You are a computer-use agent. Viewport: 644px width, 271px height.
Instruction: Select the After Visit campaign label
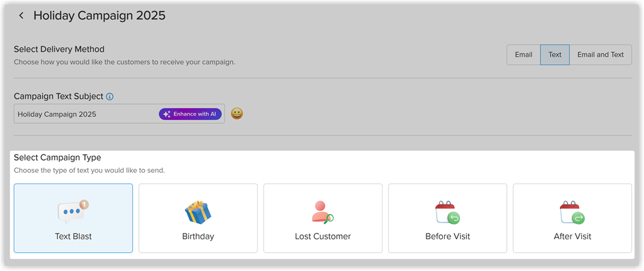tap(572, 237)
